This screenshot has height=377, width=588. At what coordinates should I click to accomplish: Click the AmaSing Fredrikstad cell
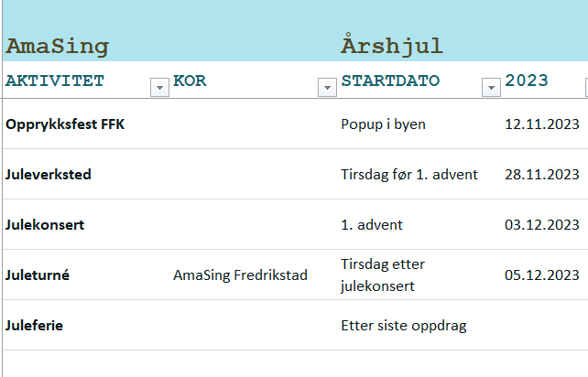click(240, 275)
